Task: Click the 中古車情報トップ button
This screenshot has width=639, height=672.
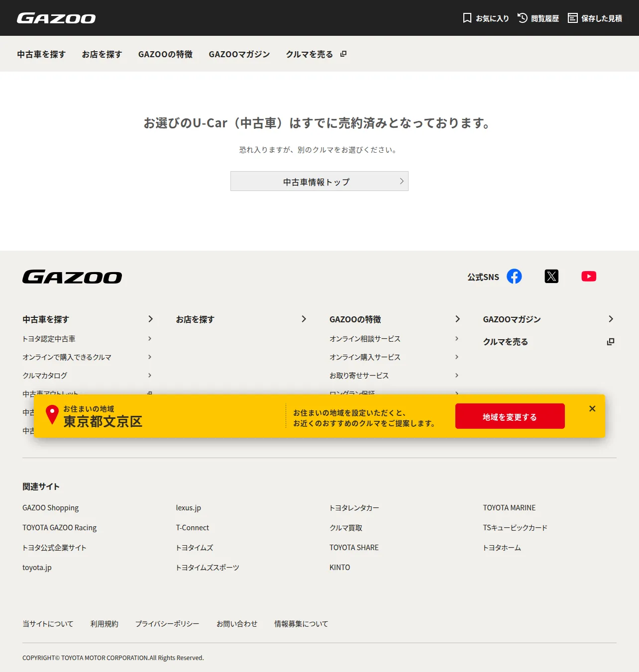Action: pyautogui.click(x=319, y=181)
